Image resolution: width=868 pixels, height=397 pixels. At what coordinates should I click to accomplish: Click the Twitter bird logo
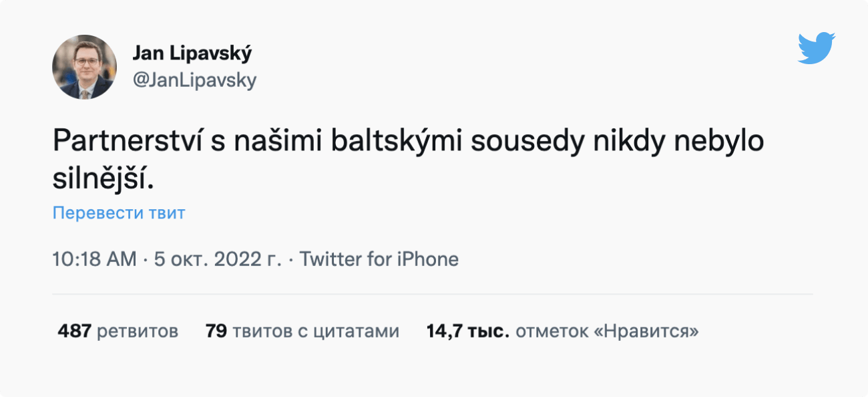tap(816, 47)
